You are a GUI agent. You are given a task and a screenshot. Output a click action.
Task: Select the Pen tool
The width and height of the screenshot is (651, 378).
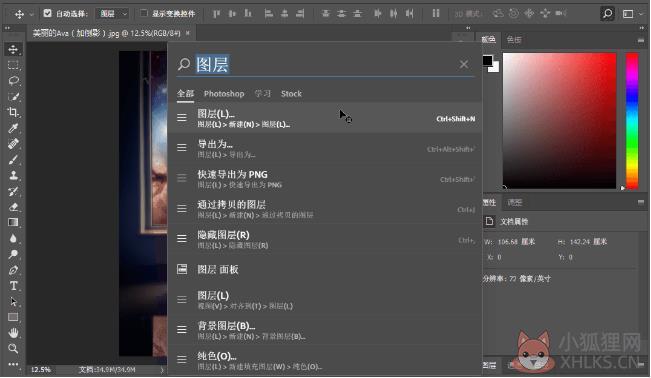tap(13, 270)
